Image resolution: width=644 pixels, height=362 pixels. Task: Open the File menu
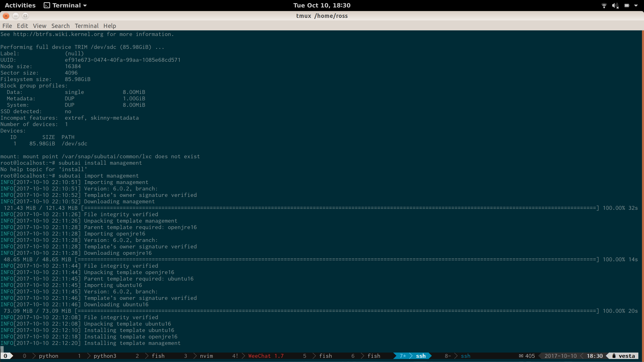coord(7,26)
